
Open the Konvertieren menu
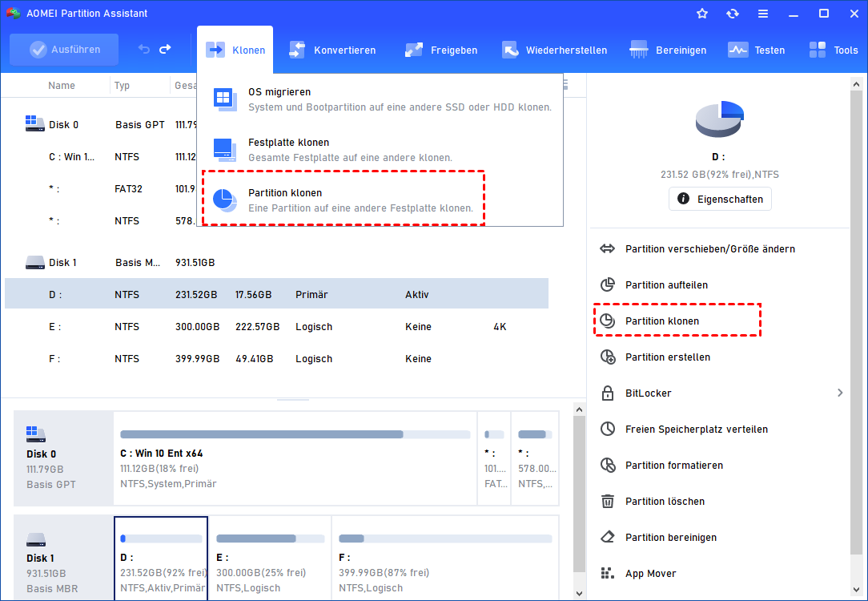point(332,50)
